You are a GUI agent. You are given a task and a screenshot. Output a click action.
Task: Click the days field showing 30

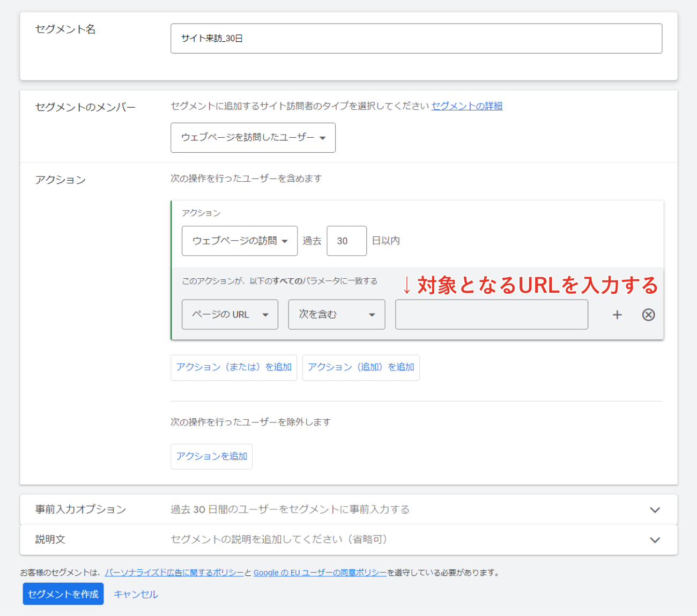pos(347,241)
